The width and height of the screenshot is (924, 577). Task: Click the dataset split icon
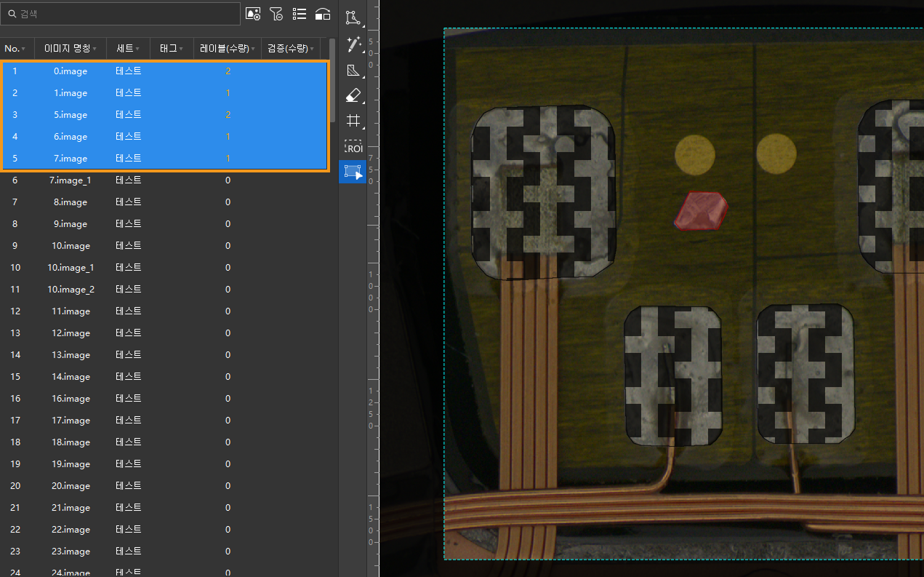click(323, 14)
